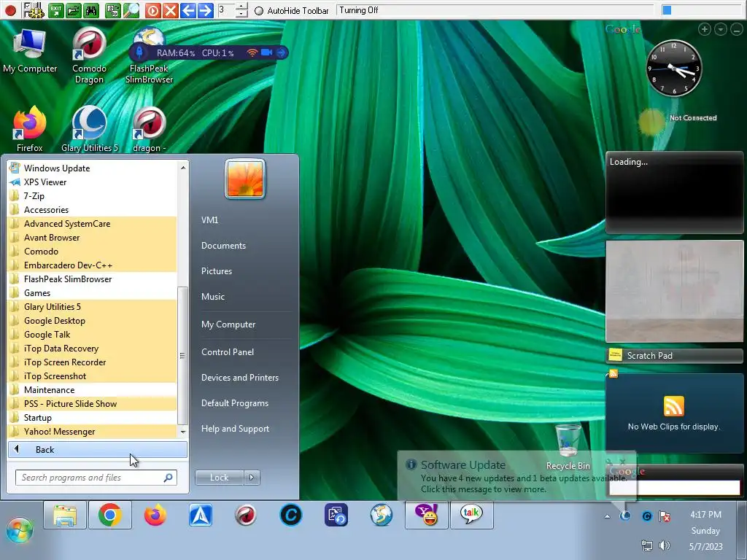Viewport: 747px width, 560px height.
Task: Click the number field showing 3
Action: tap(226, 10)
